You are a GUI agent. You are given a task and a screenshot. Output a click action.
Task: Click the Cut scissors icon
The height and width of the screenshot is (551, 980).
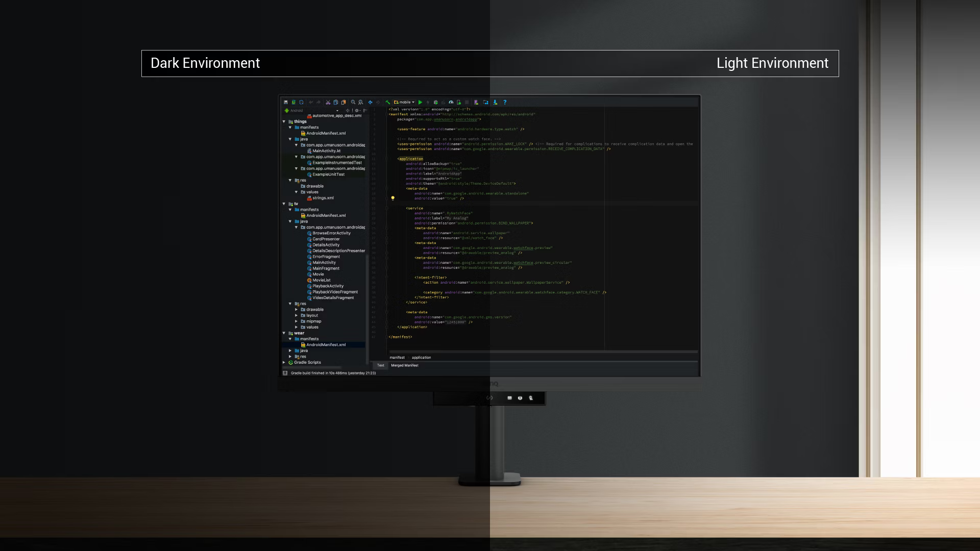[x=328, y=103]
